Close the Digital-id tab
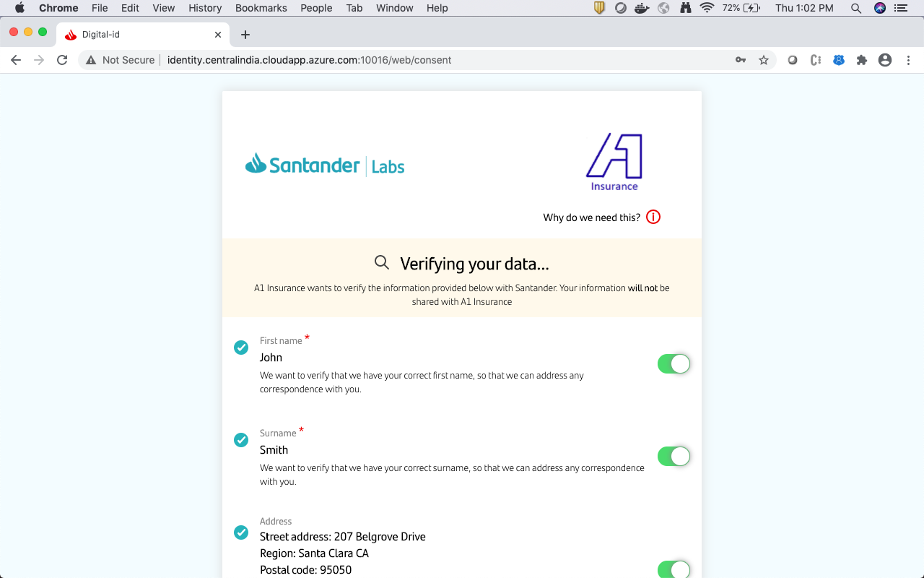The height and width of the screenshot is (578, 924). [218, 35]
